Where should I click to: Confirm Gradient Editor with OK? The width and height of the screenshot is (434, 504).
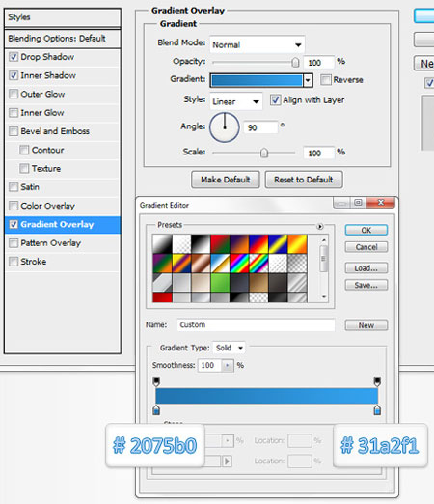click(366, 230)
